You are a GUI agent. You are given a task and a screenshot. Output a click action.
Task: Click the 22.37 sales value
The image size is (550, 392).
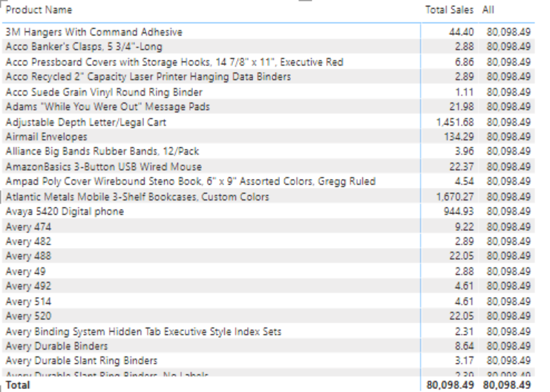461,167
